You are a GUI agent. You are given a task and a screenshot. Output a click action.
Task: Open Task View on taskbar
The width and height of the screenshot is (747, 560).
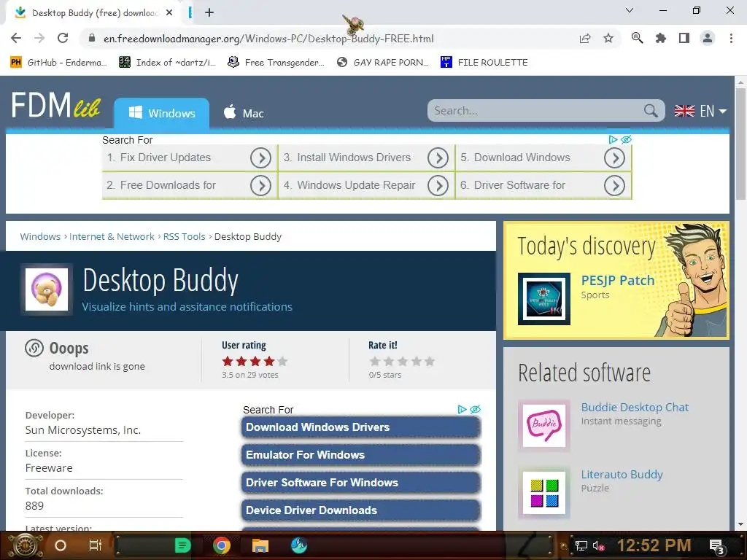click(x=96, y=545)
